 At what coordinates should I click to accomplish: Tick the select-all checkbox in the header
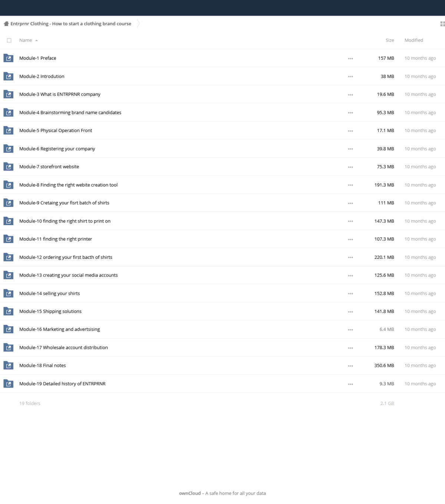[x=9, y=40]
